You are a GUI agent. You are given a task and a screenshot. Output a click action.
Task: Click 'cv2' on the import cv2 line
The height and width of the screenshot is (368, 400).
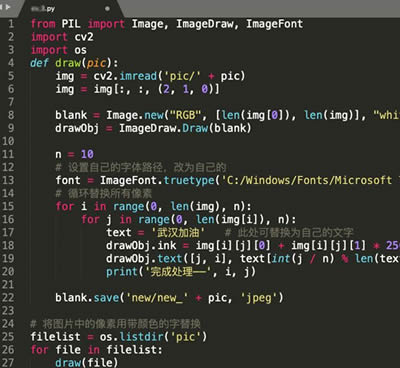pos(84,37)
